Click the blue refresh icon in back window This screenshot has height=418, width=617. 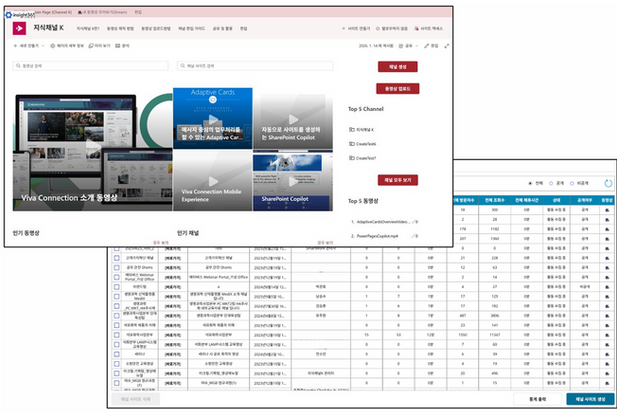[608, 183]
